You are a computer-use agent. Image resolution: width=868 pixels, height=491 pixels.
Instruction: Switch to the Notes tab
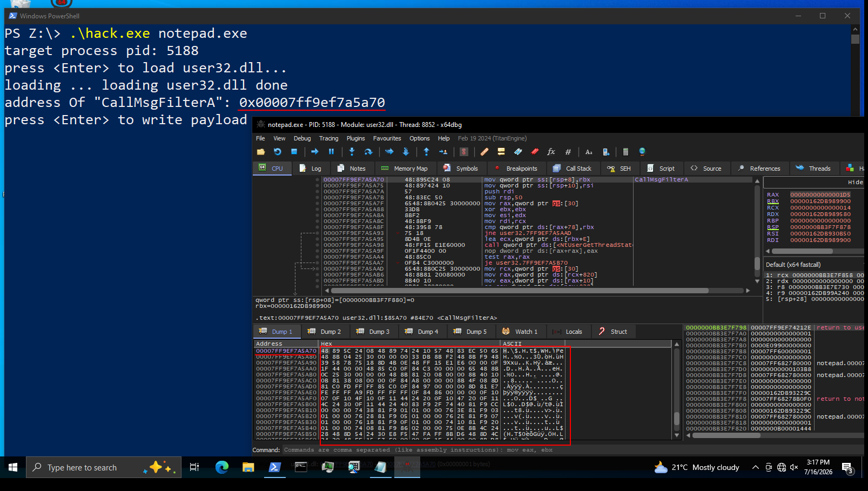click(352, 169)
